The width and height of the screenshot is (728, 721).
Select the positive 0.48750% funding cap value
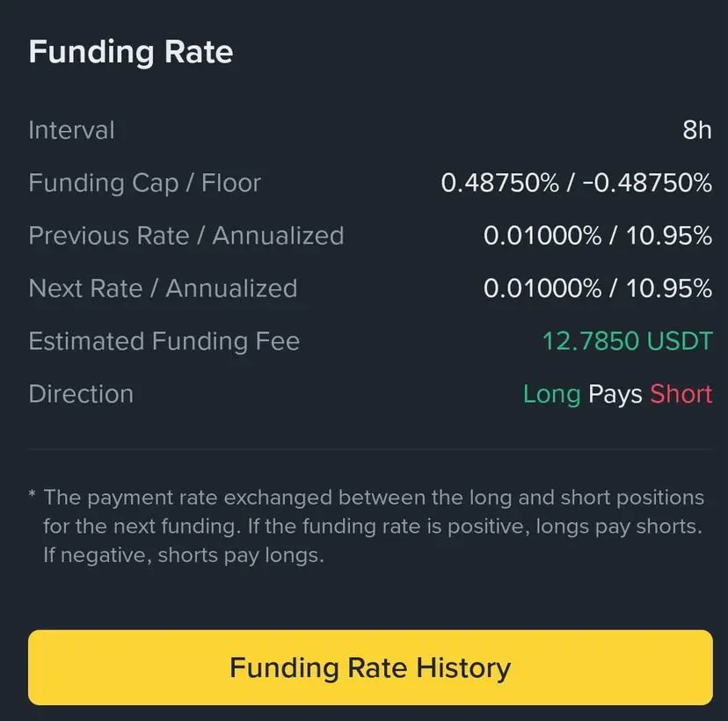click(499, 183)
